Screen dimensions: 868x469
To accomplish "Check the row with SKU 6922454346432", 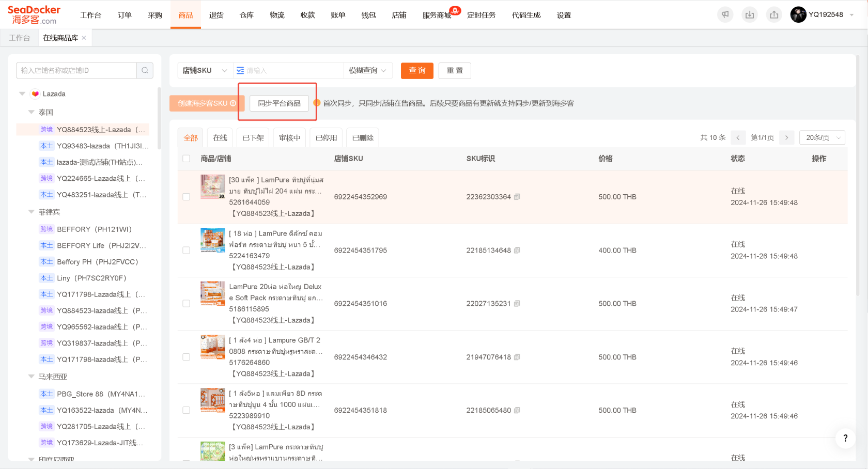I will pyautogui.click(x=187, y=357).
